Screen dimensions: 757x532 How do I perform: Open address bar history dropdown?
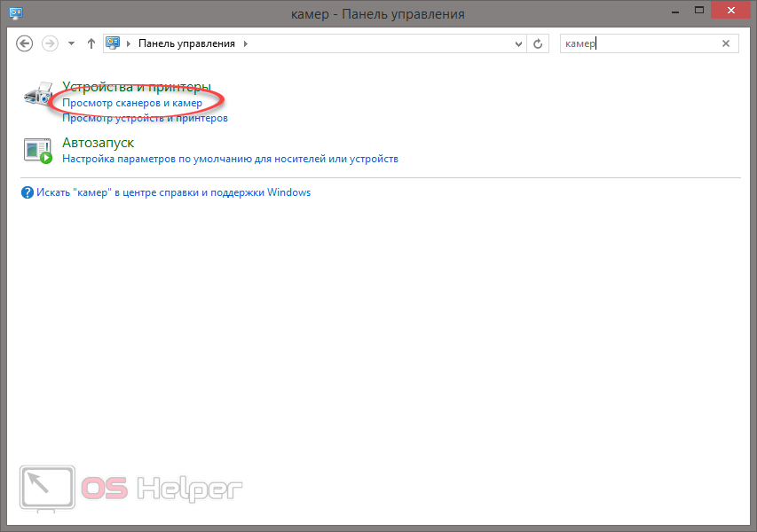518,44
